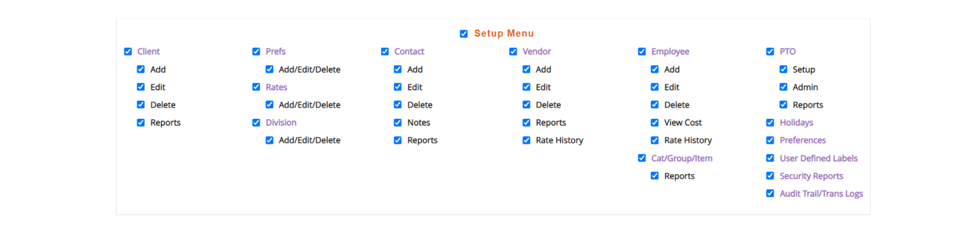Uncheck Edit under Client
980x248 pixels.
coord(141,87)
